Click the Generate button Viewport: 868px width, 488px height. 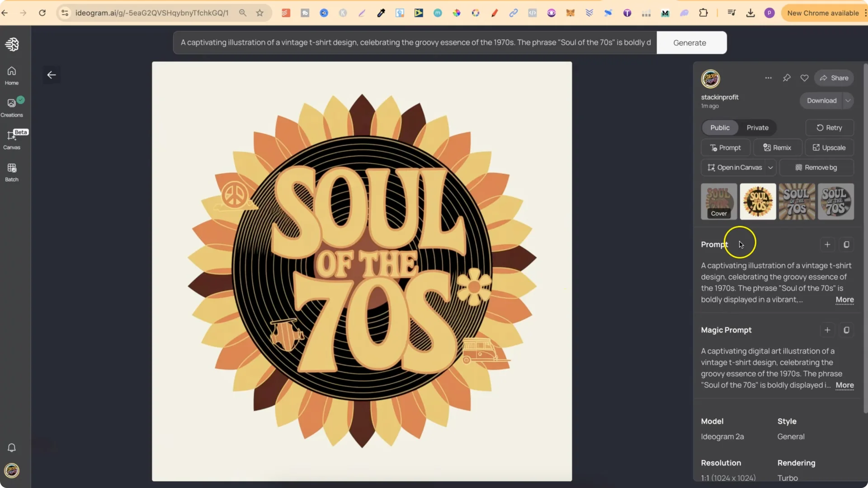pos(689,42)
